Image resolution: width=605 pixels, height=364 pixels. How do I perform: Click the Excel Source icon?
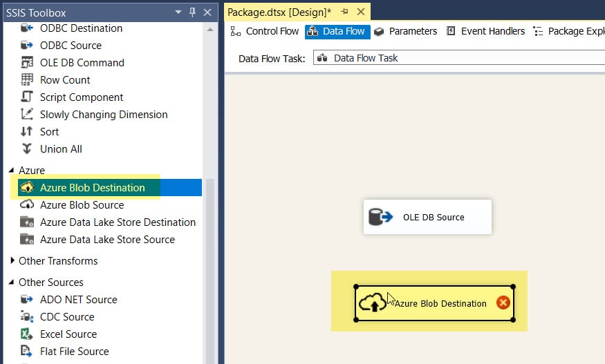pos(27,334)
